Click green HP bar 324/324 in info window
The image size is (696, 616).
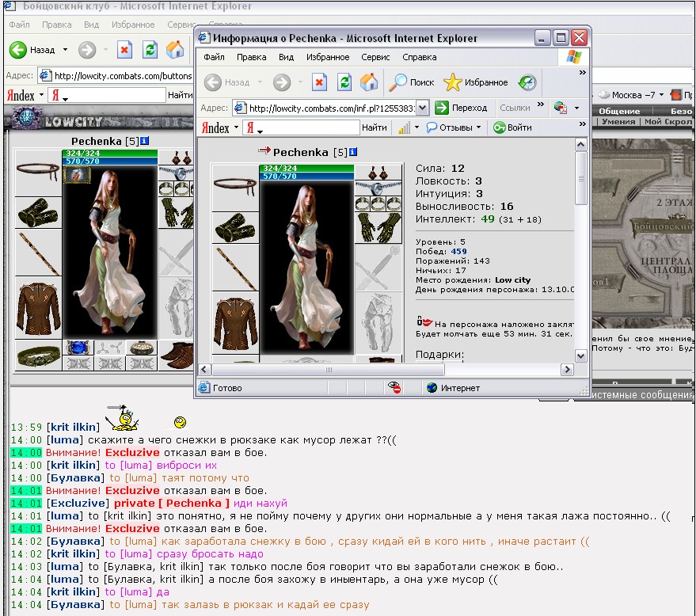(x=306, y=168)
